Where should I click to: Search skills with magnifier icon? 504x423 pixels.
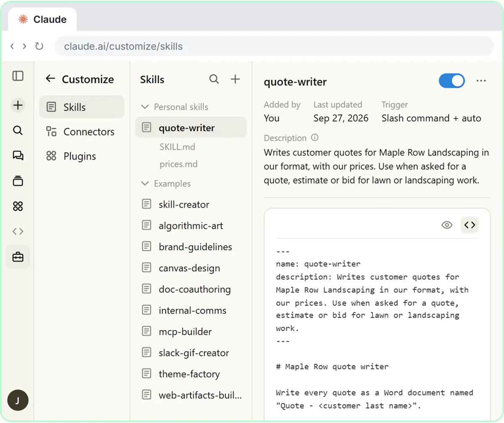214,79
